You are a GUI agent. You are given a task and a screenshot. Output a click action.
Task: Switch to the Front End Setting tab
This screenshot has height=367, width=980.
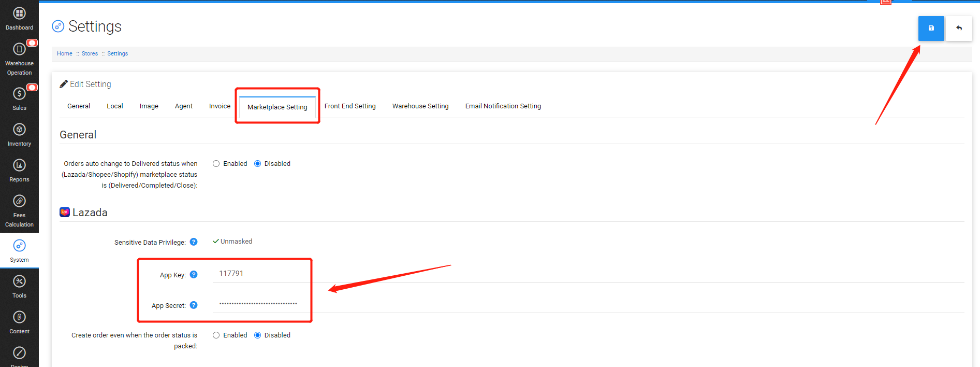coord(350,106)
